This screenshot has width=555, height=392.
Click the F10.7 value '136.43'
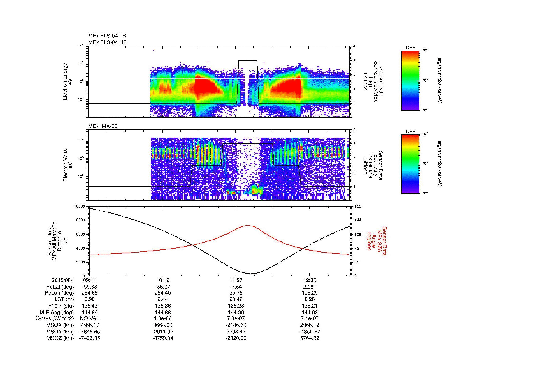coord(90,306)
